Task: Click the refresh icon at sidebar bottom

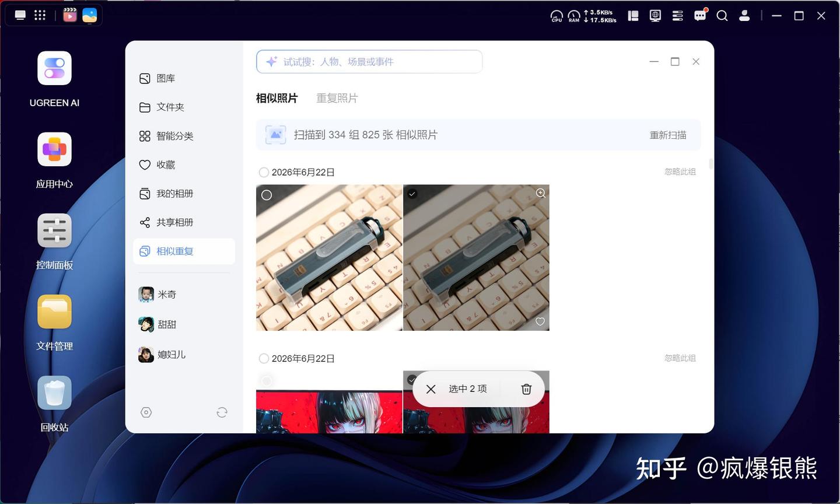Action: point(222,412)
